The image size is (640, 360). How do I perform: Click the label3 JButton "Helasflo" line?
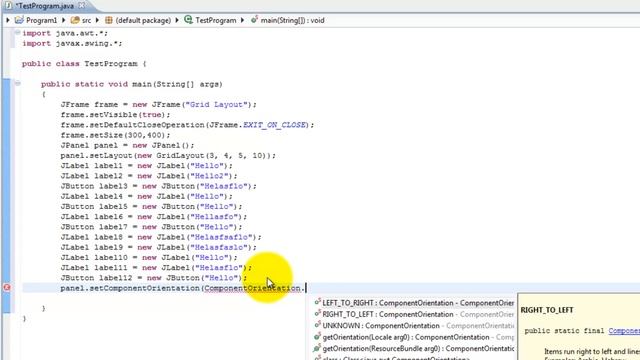[x=159, y=186]
